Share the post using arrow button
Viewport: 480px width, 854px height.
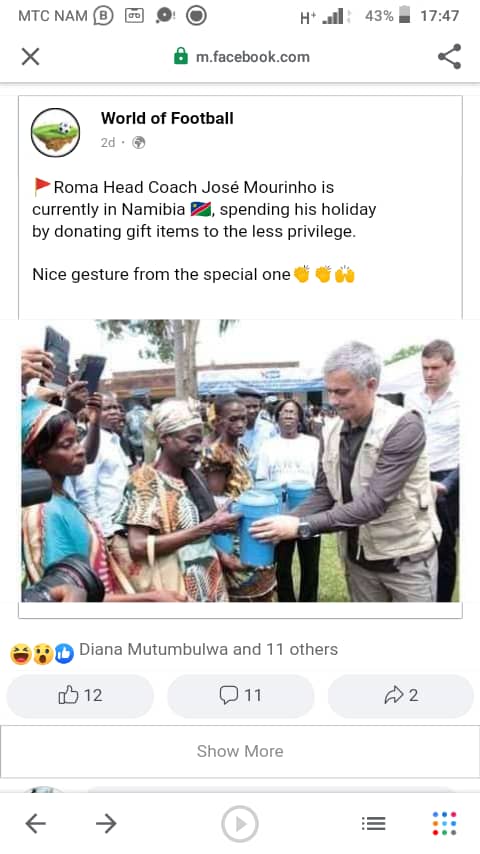(401, 696)
